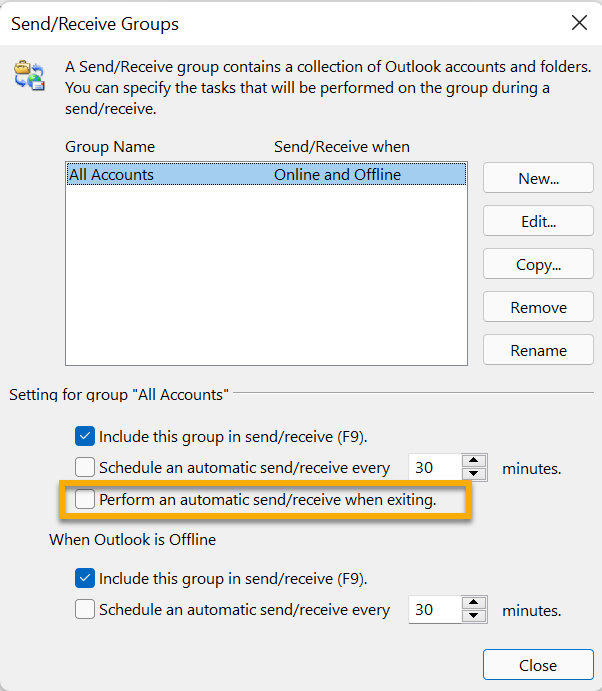Enable online scheduled automatic send/receive
This screenshot has height=691, width=602.
85,467
